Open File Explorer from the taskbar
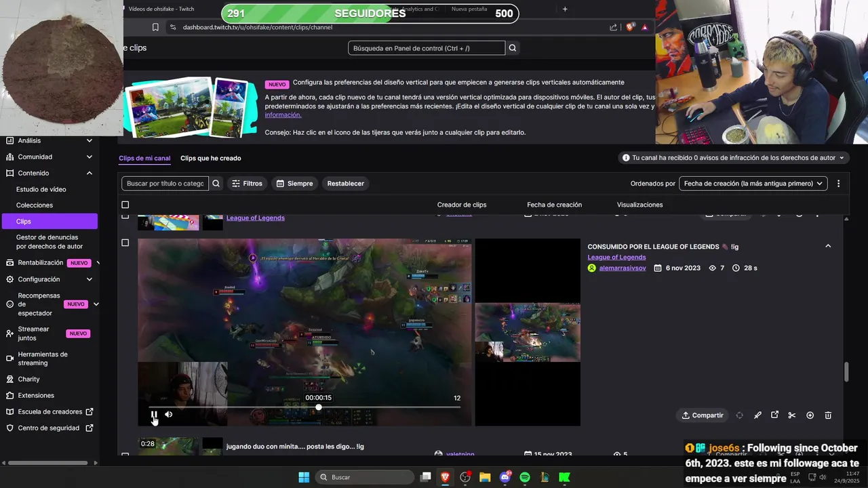868x488 pixels. click(x=485, y=477)
